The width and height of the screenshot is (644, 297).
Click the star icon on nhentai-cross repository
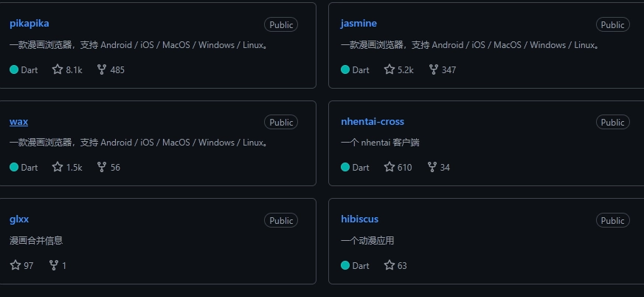point(389,167)
